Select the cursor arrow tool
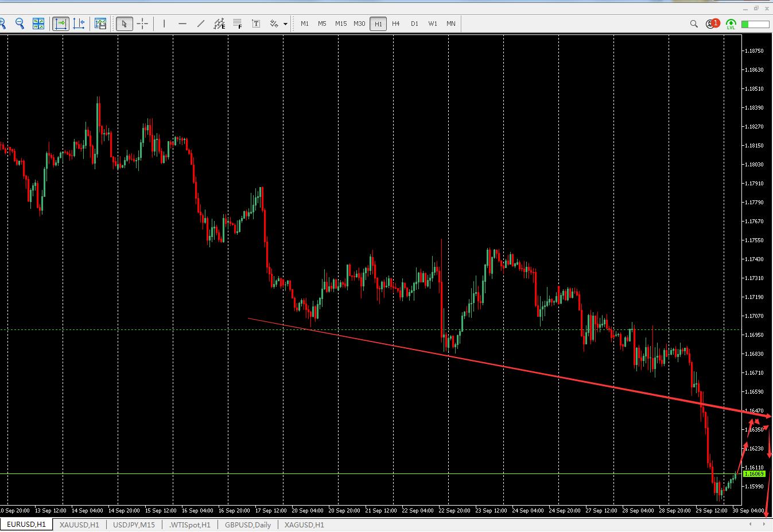 124,24
